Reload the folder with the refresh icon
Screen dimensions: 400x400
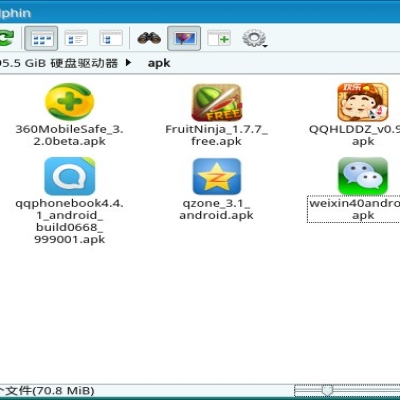[6, 38]
